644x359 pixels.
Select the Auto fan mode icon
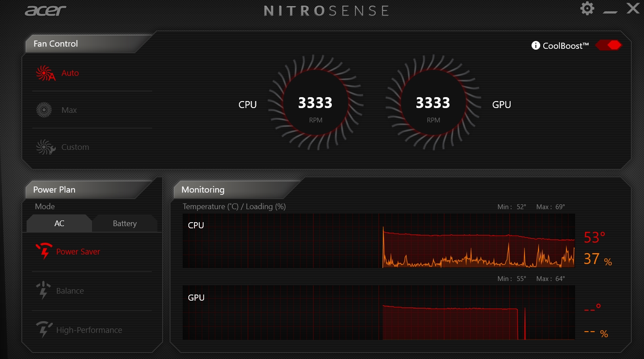[x=45, y=73]
